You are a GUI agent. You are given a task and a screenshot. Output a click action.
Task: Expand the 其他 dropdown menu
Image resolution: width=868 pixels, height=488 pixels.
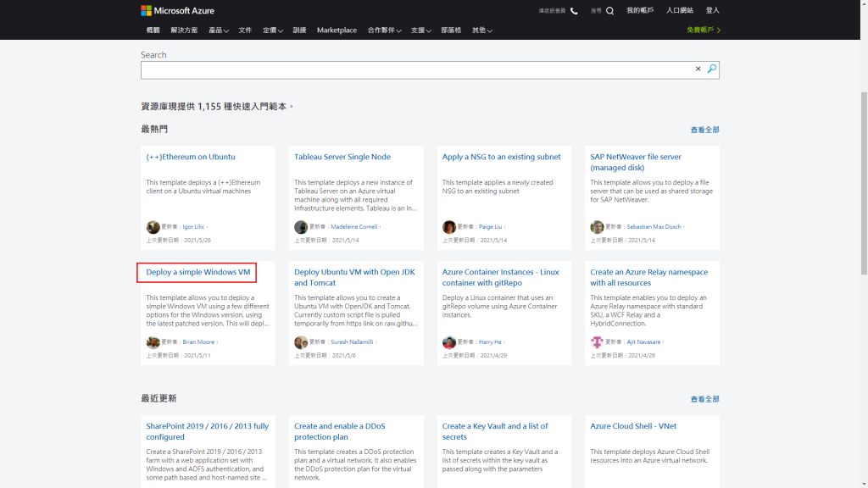tap(481, 30)
